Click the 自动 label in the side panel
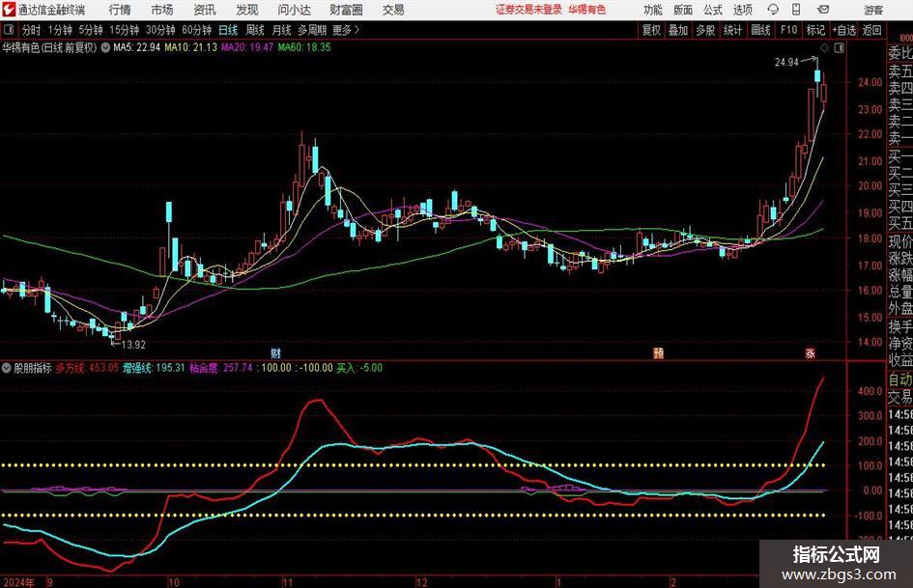This screenshot has width=913, height=588. coord(900,379)
